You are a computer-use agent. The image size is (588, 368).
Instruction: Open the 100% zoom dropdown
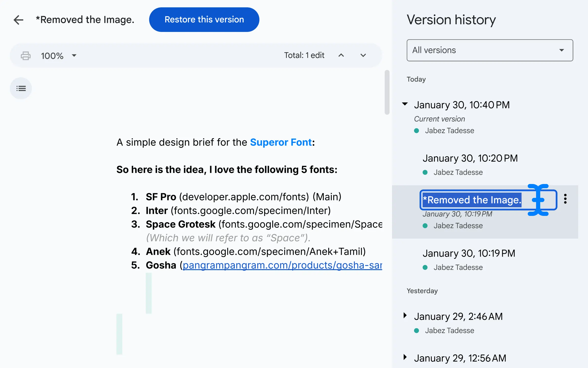tap(59, 56)
